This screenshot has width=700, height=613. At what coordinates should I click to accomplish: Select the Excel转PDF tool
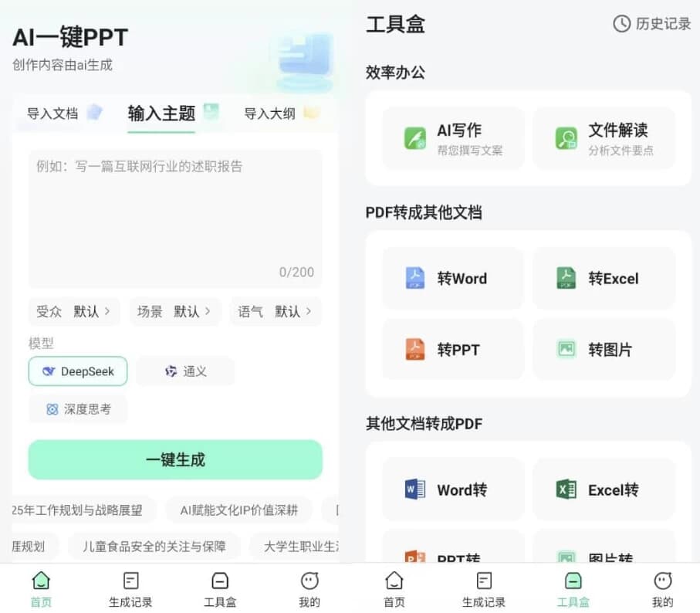point(606,489)
